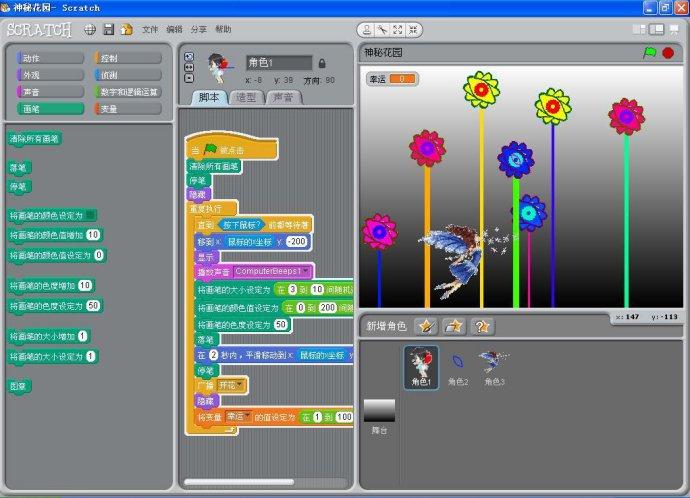Select sprite 角色2 thumbnail

tap(458, 369)
